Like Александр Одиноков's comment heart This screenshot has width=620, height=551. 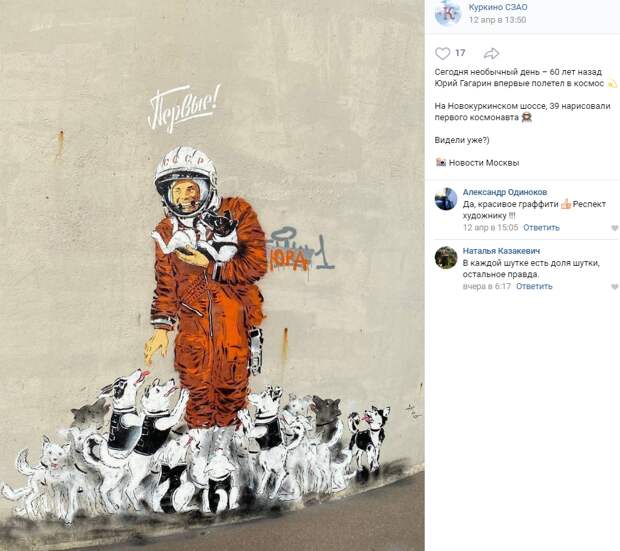pyautogui.click(x=615, y=228)
